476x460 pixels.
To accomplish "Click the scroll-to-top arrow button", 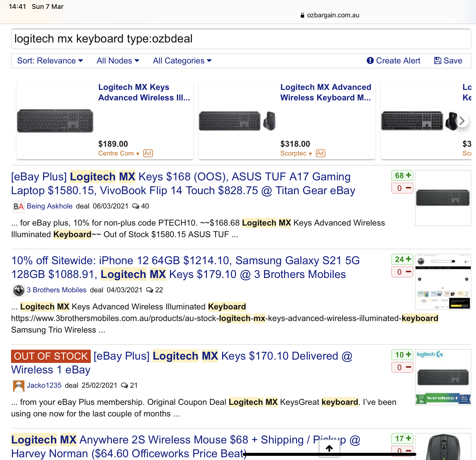I will [329, 448].
